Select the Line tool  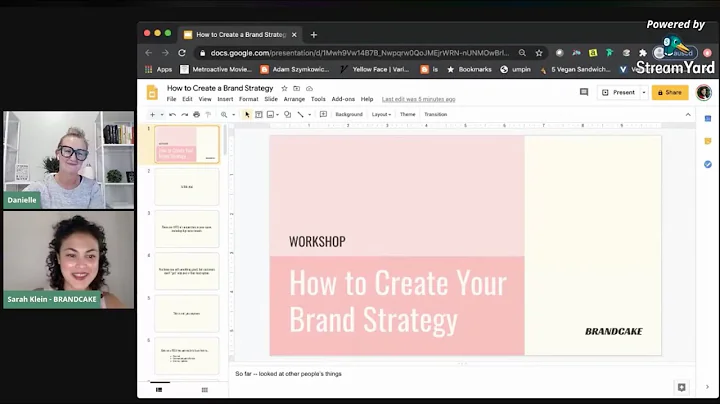(300, 114)
